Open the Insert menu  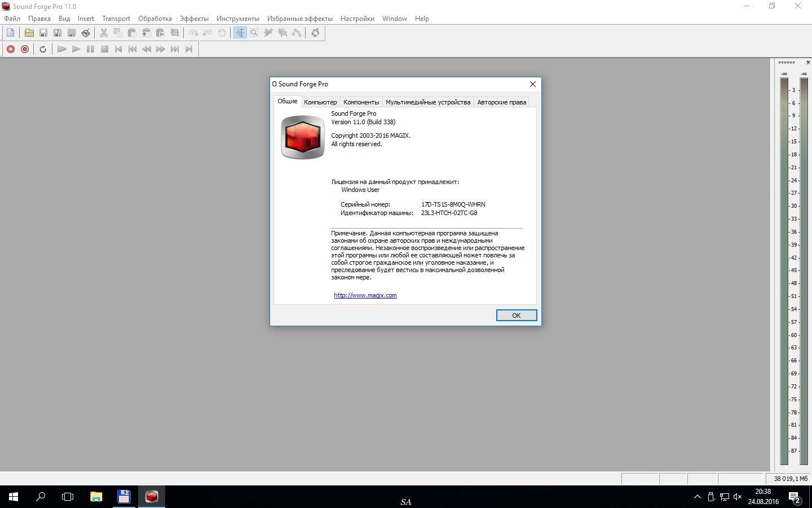tap(86, 19)
